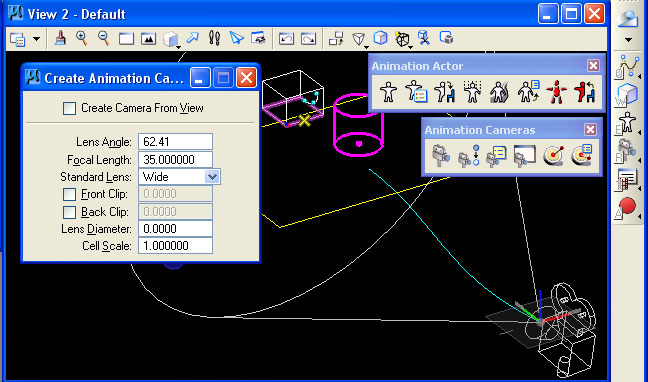The width and height of the screenshot is (648, 382).
Task: Expand dropdown arrow atop the right sidebar
Action: coord(628,40)
